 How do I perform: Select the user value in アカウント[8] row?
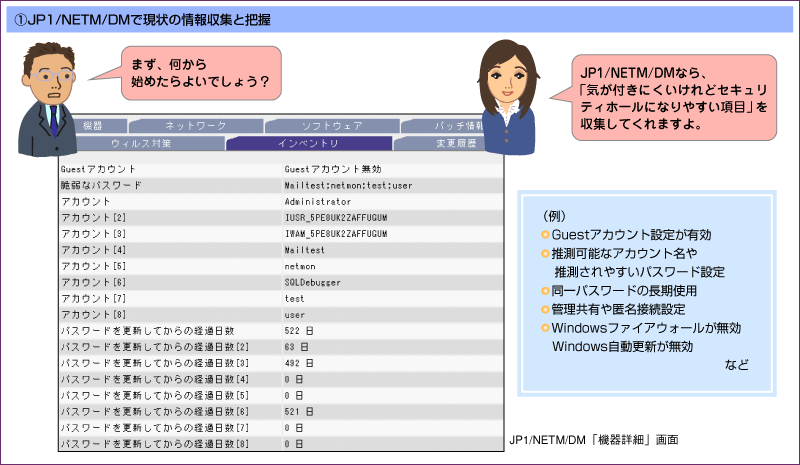294,315
